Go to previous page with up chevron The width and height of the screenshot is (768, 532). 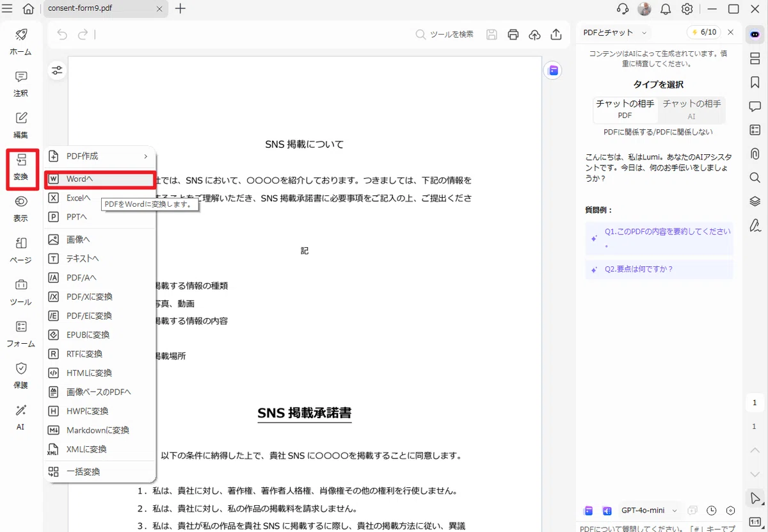755,450
